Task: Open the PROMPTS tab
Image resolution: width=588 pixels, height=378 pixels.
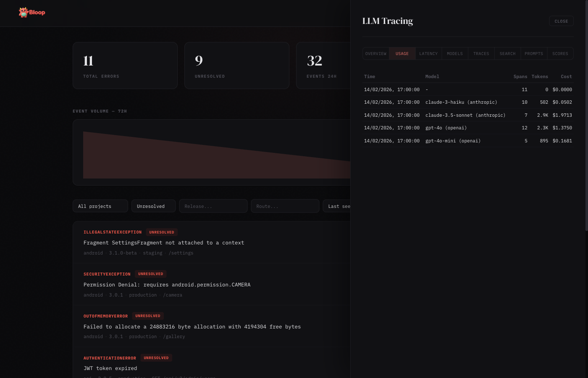Action: tap(533, 53)
